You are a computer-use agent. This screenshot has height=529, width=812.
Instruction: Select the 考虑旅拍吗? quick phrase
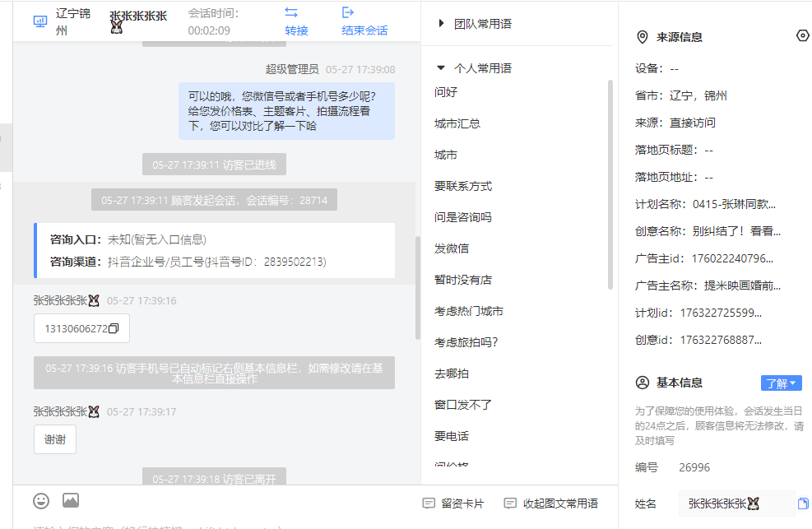pyautogui.click(x=466, y=342)
